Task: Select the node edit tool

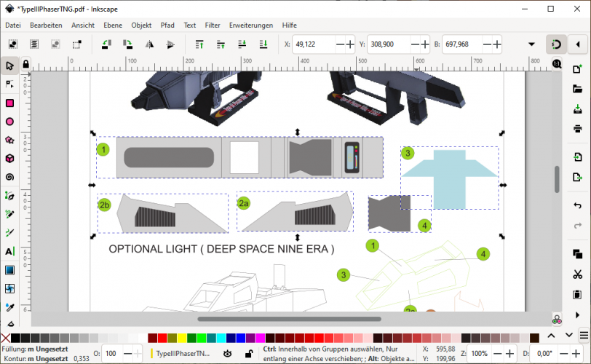Action: (x=9, y=84)
